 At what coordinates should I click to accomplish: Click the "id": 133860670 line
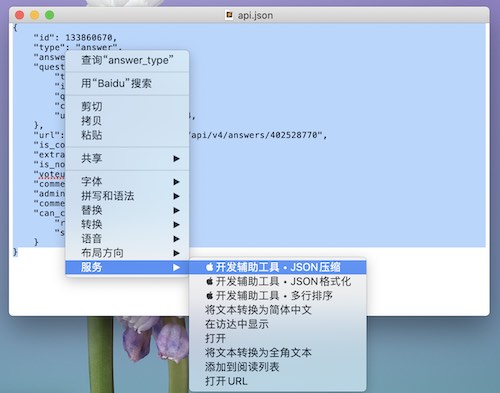point(75,38)
